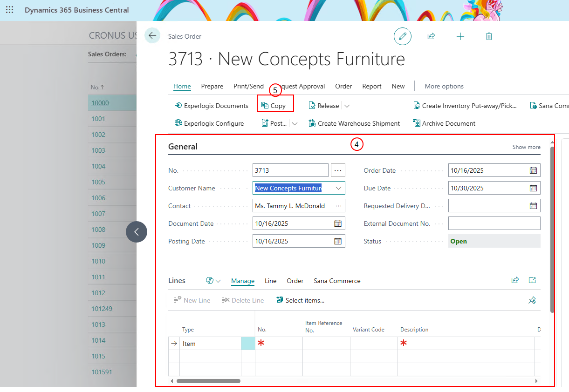Open the Order Date calendar picker
The image size is (569, 392).
534,170
